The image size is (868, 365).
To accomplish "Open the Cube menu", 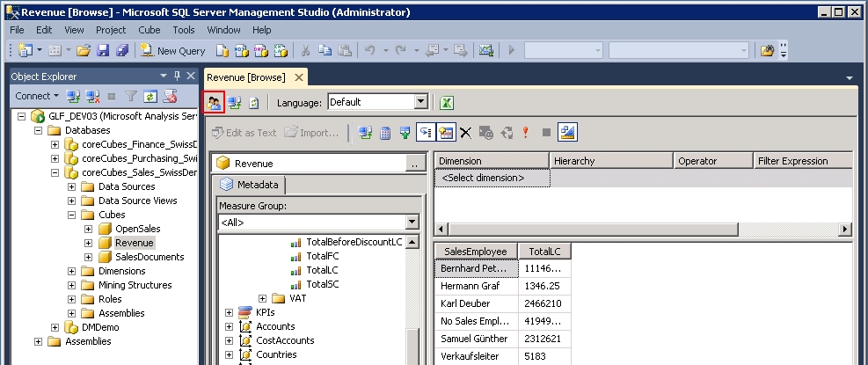I will point(149,30).
